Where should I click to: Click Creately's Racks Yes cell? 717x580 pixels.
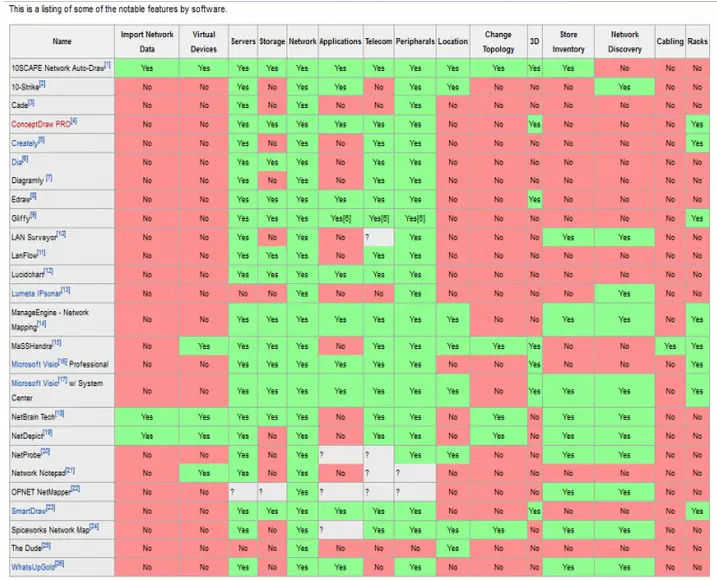(697, 143)
